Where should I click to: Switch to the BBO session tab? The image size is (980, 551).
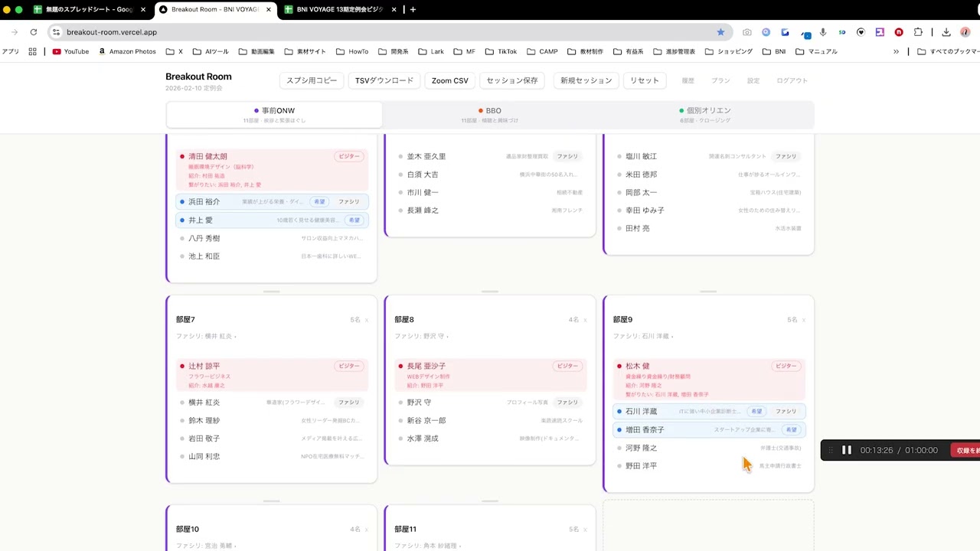pyautogui.click(x=489, y=115)
